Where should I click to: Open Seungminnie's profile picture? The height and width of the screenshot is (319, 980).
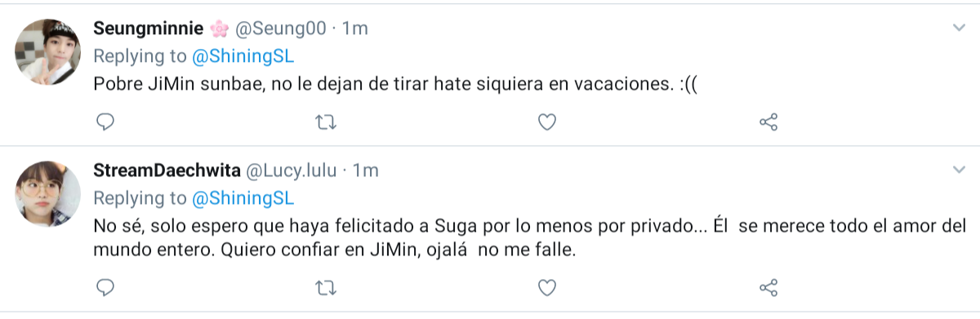click(x=47, y=51)
